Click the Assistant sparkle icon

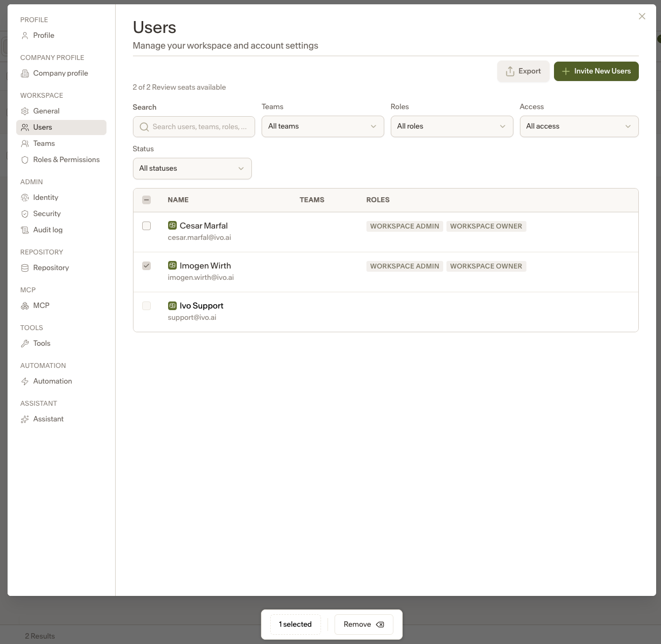pyautogui.click(x=25, y=419)
